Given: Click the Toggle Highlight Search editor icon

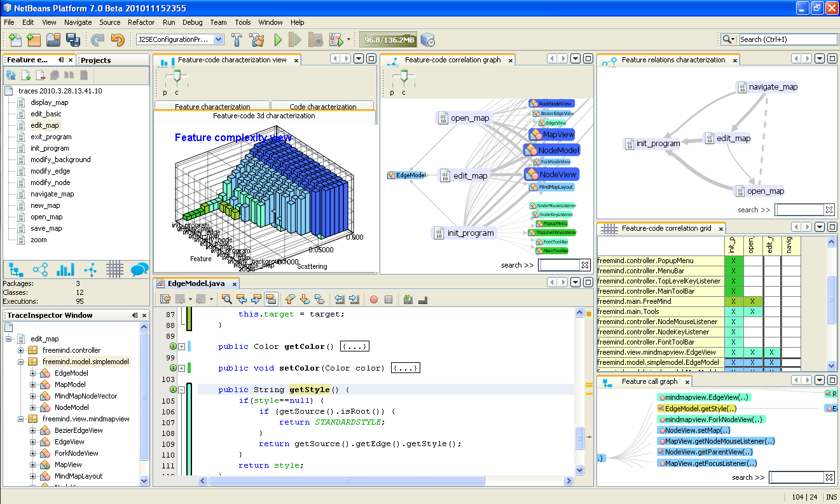Looking at the screenshot, I should point(270,299).
